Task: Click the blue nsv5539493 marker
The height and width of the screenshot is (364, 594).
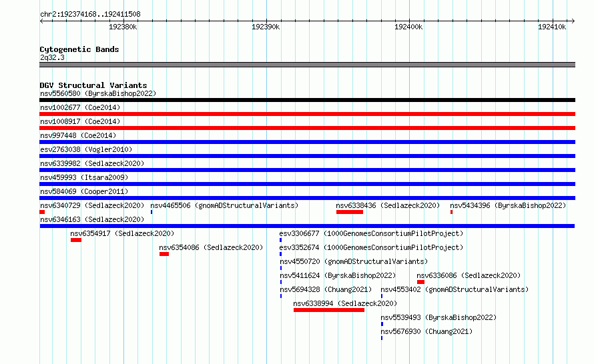Action: 382,324
